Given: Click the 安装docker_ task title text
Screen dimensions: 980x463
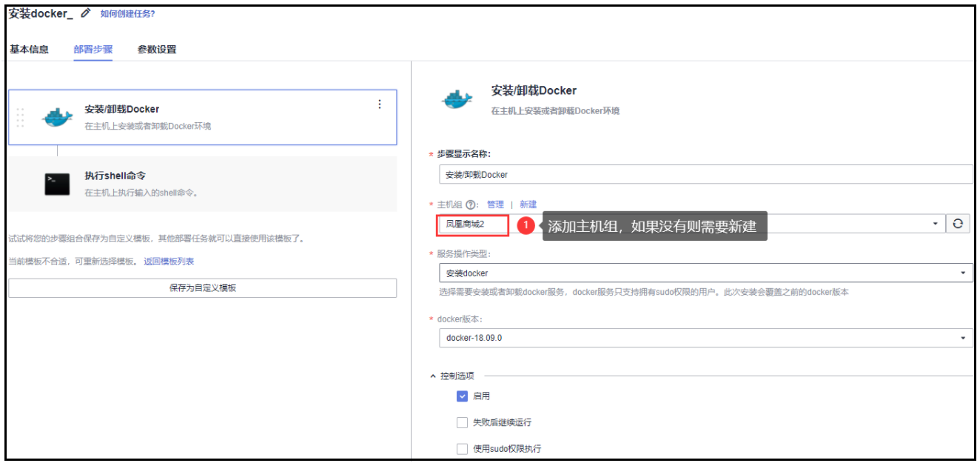Looking at the screenshot, I should coord(40,13).
